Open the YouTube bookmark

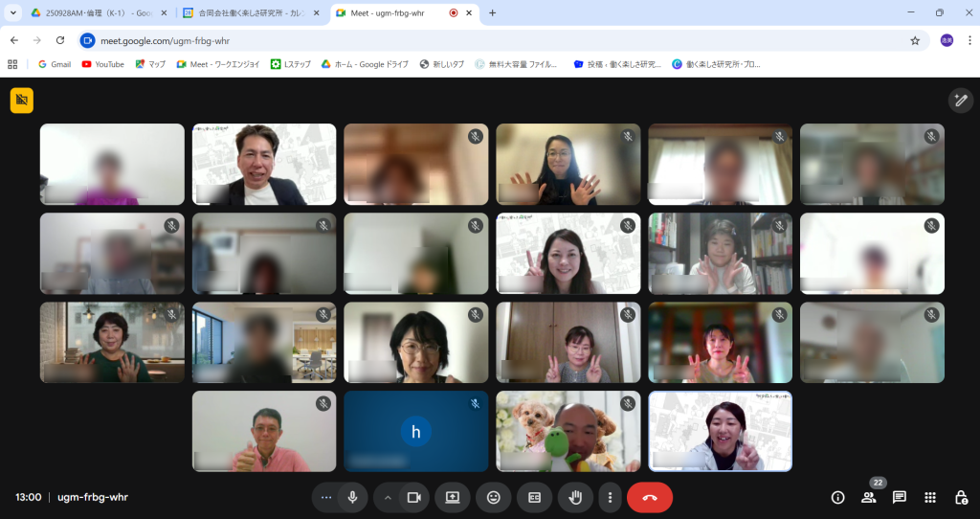tap(102, 64)
